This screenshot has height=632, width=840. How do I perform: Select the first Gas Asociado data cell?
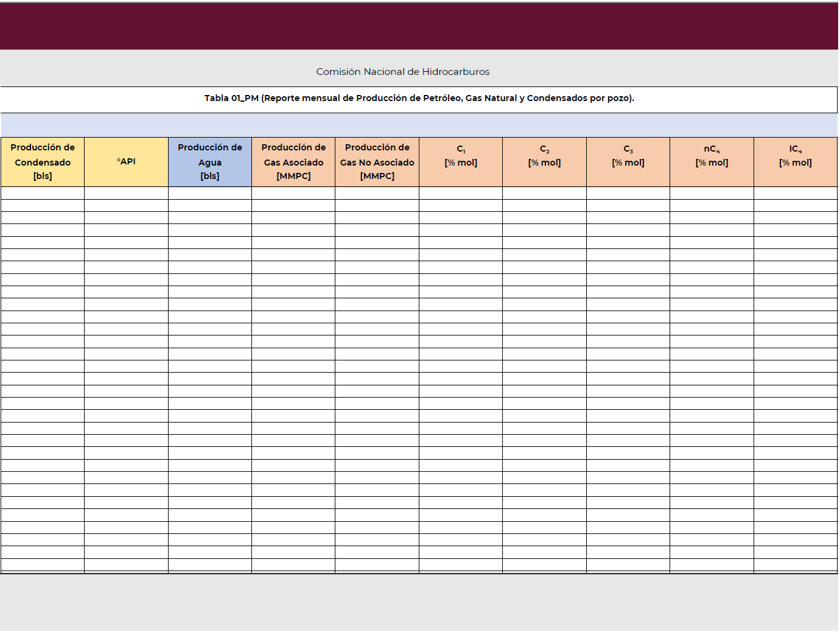(x=293, y=192)
